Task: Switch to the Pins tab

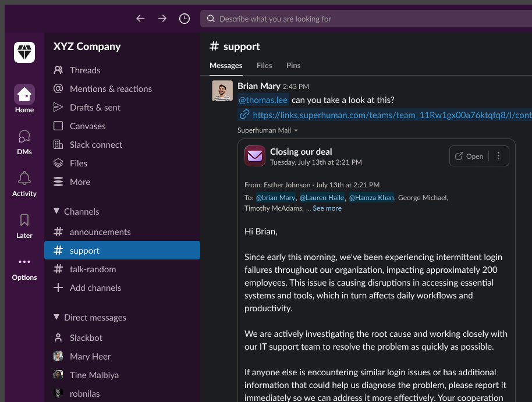Action: (x=293, y=66)
